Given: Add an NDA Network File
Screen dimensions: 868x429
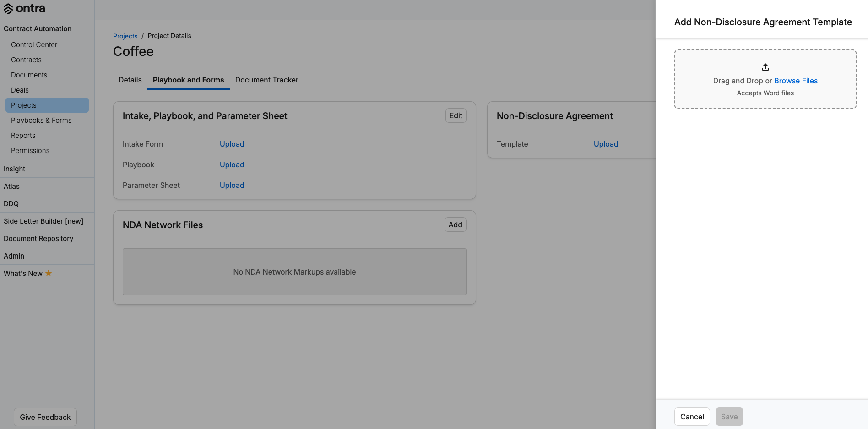Looking at the screenshot, I should pyautogui.click(x=455, y=225).
